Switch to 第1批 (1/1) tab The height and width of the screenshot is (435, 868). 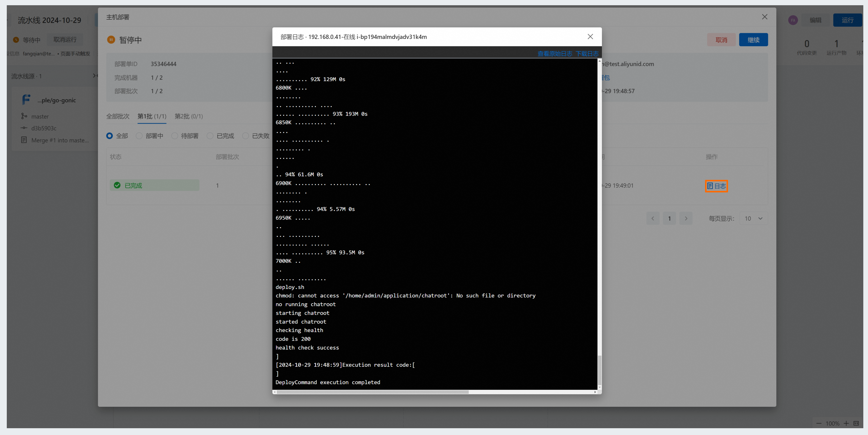(x=152, y=116)
